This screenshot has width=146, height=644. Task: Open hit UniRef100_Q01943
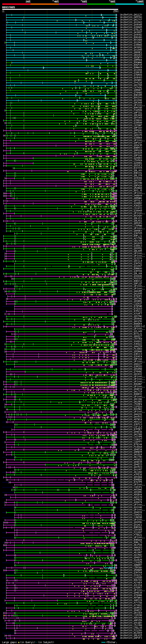click(x=131, y=22)
